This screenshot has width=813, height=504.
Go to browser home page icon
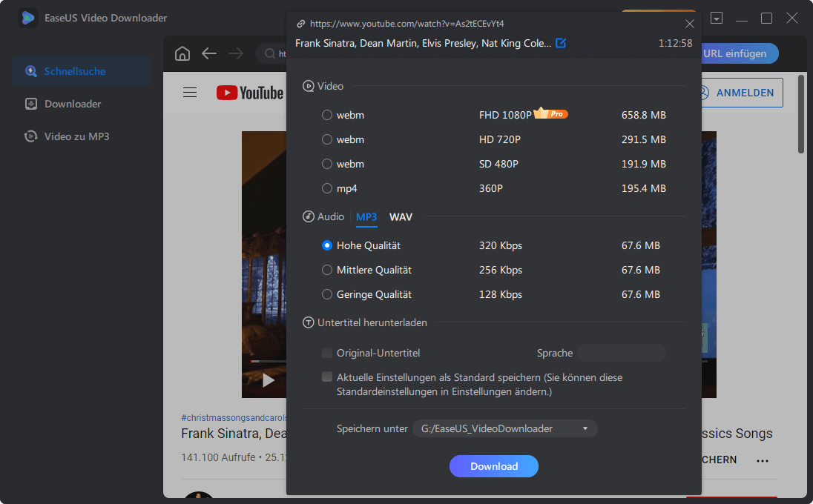tap(182, 53)
